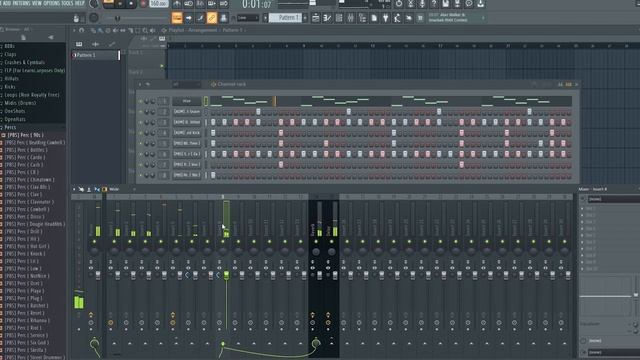This screenshot has width=640, height=360.
Task: Click the channel 2 name button
Action: click(187, 111)
